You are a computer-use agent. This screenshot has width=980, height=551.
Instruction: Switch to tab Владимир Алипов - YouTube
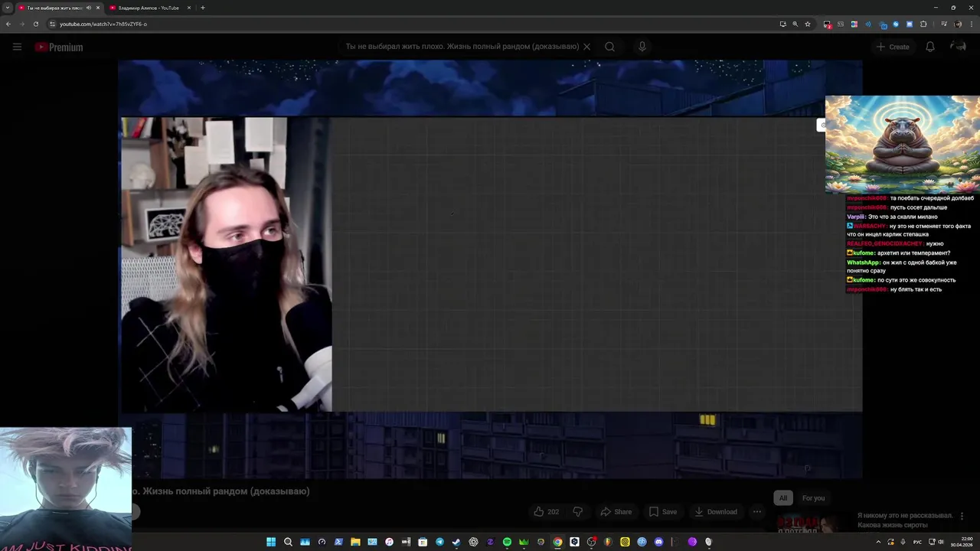[x=148, y=8]
